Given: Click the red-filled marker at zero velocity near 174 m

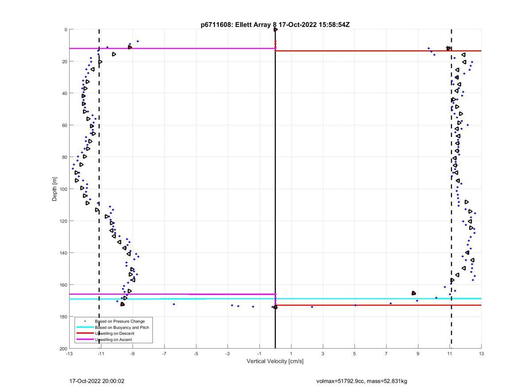Looking at the screenshot, I should [x=275, y=307].
